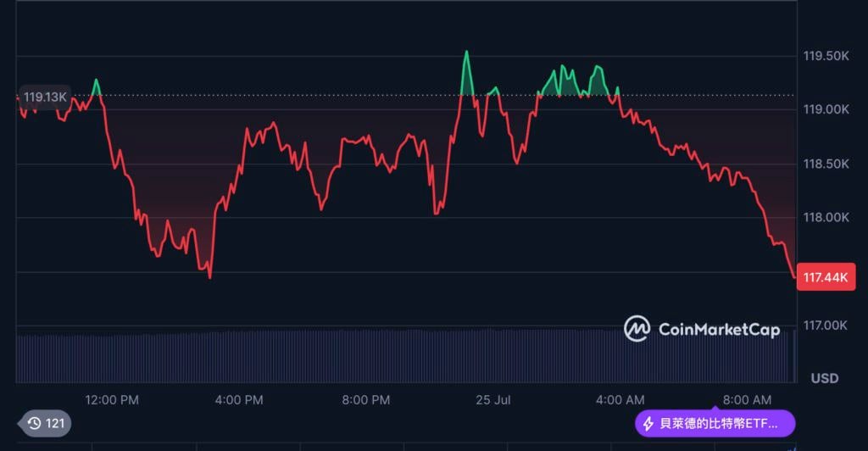Screen dimensions: 868x451
Task: Click the tallest green peak of the price line
Action: coord(466,53)
